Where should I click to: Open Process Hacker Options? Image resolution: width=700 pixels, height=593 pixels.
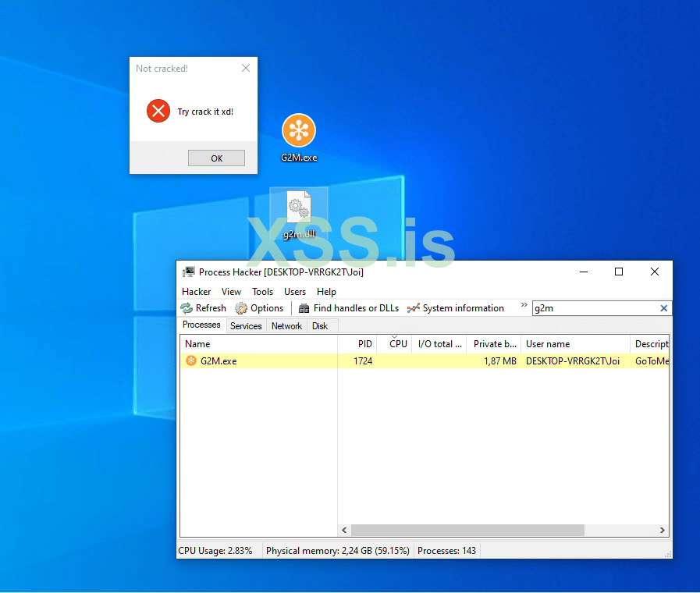click(259, 308)
